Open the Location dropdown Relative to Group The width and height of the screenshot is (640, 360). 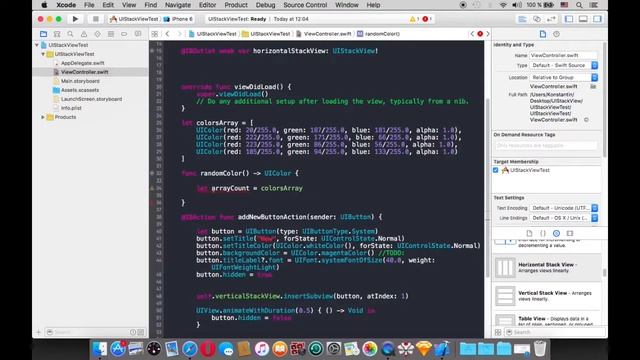[564, 77]
